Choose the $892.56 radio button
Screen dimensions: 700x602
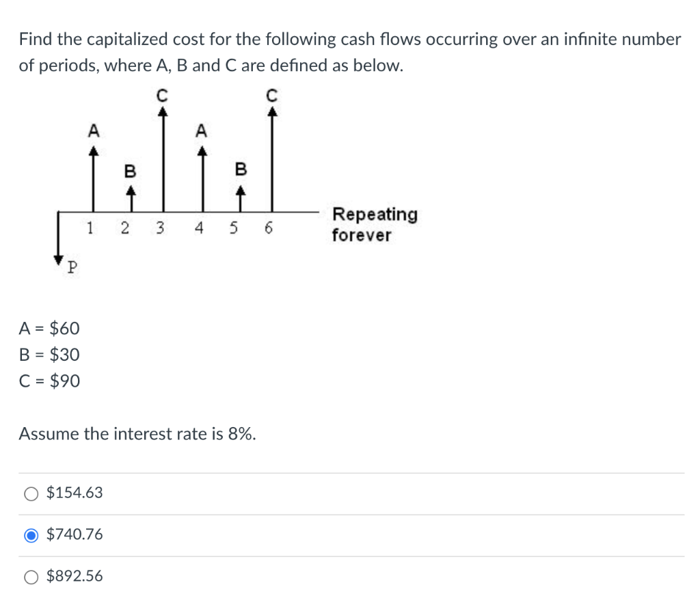[31, 576]
